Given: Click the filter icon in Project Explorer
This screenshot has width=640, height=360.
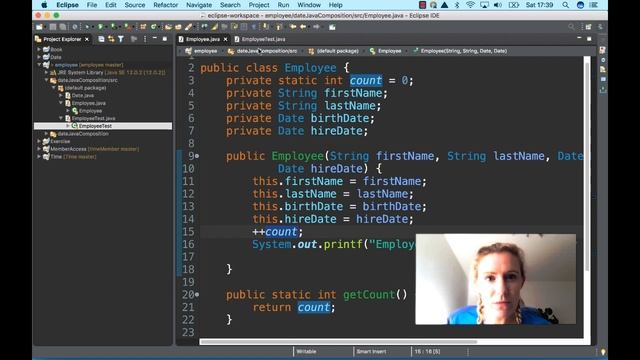Looking at the screenshot, I should (121, 39).
